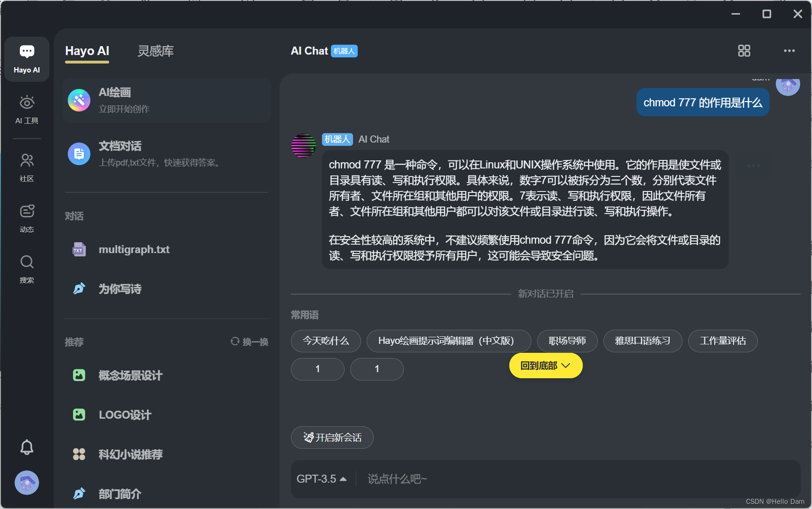Open the three-dot options menu
Screen dimensions: 812x509
click(x=789, y=51)
